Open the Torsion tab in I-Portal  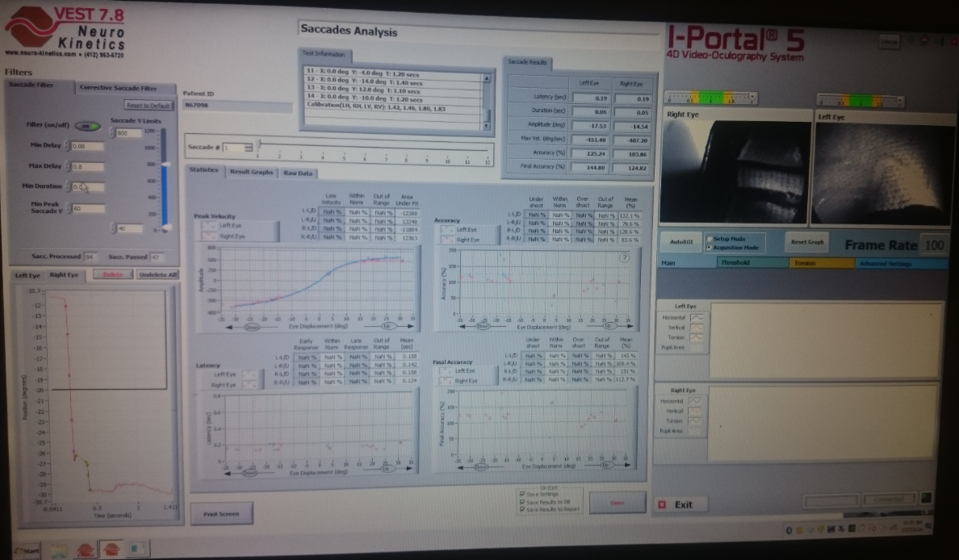(822, 263)
